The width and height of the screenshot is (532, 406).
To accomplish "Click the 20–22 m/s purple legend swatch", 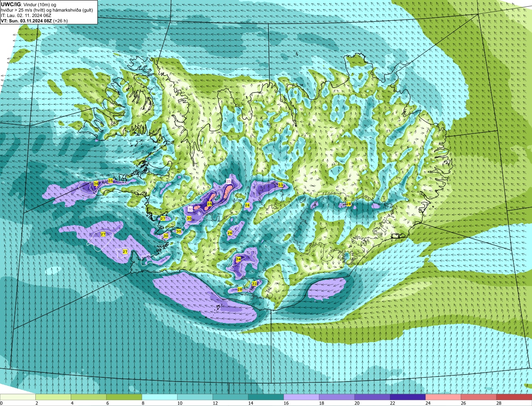I will click(x=372, y=397).
